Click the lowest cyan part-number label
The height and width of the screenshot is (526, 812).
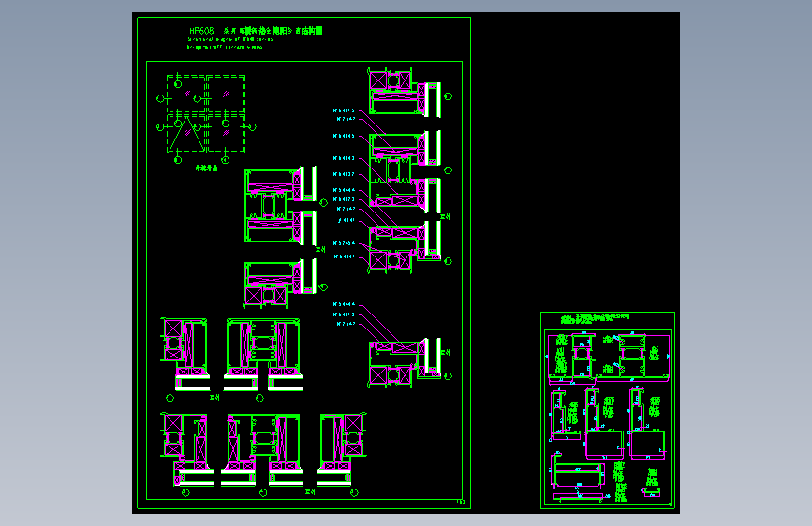346,324
